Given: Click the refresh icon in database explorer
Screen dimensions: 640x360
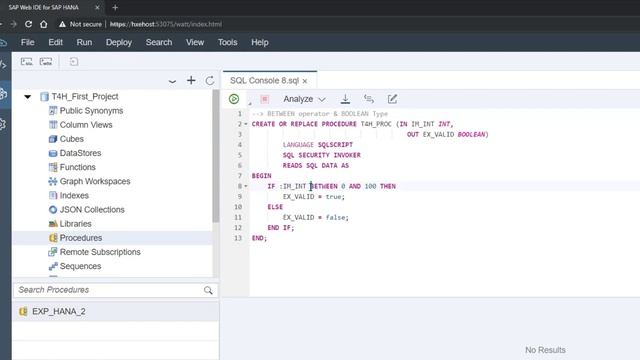Looking at the screenshot, I should pyautogui.click(x=210, y=80).
